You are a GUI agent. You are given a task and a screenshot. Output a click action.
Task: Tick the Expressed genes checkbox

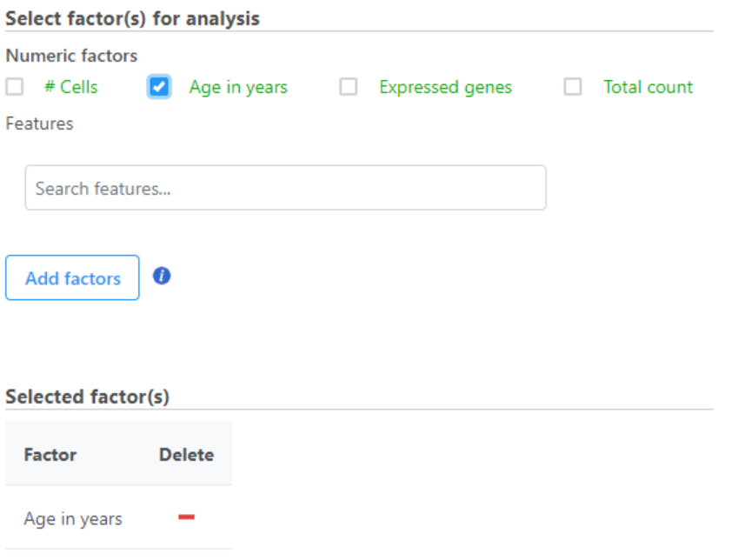click(x=349, y=87)
